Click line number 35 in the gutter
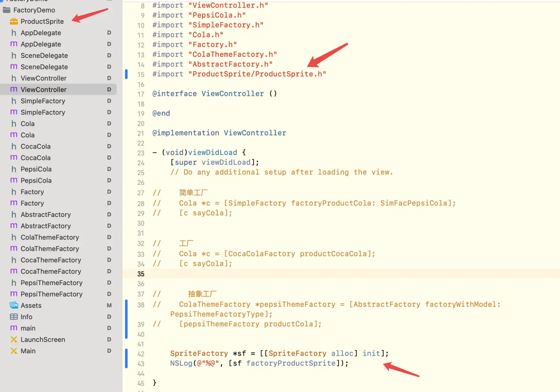Viewport: 560px width, 392px height. click(141, 274)
